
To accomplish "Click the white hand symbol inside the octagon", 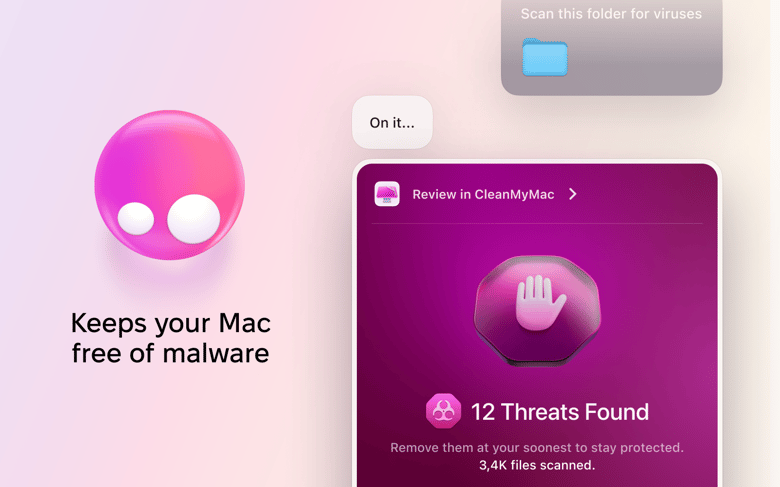I will pyautogui.click(x=540, y=303).
